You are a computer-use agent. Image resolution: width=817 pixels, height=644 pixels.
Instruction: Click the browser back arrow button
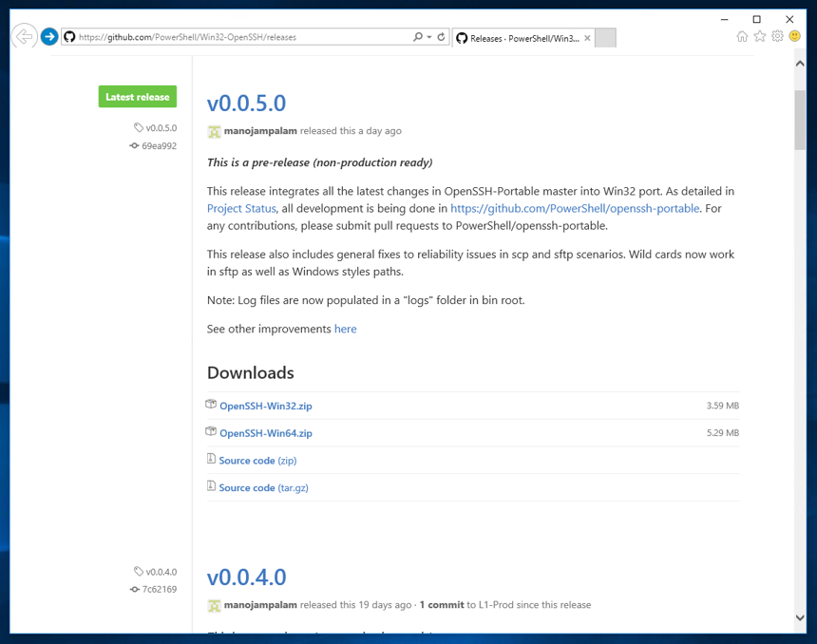pyautogui.click(x=24, y=36)
